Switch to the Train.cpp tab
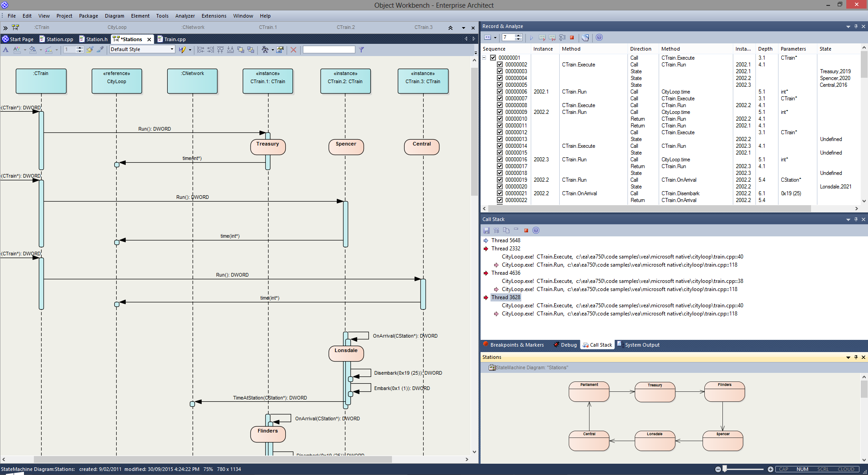This screenshot has width=868, height=475. 175,39
